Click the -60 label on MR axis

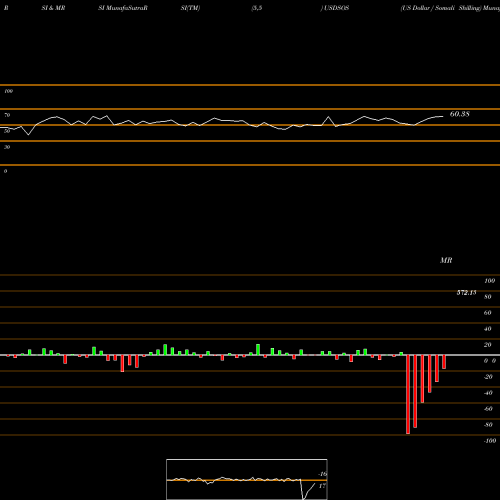click(x=488, y=409)
